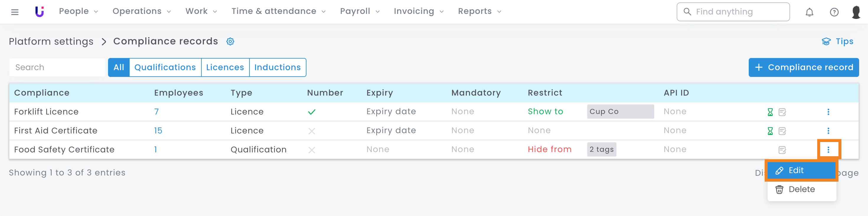Click the notifications bell icon

[809, 12]
